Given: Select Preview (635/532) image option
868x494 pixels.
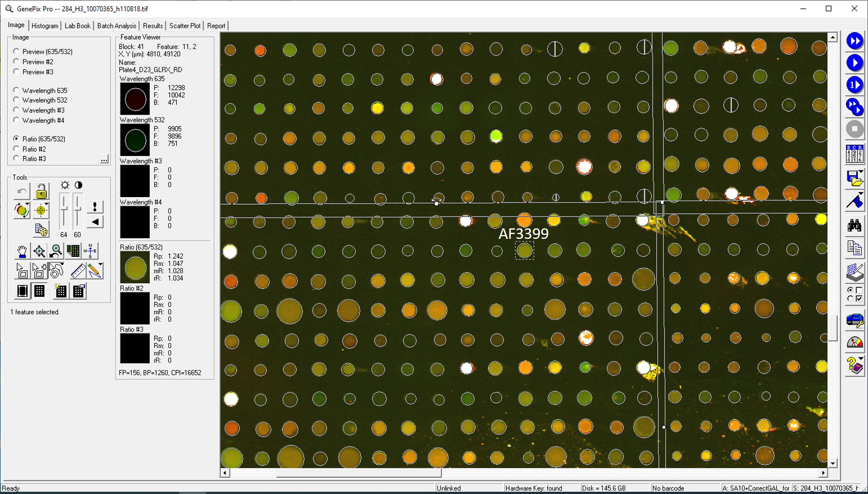Looking at the screenshot, I should tap(16, 51).
